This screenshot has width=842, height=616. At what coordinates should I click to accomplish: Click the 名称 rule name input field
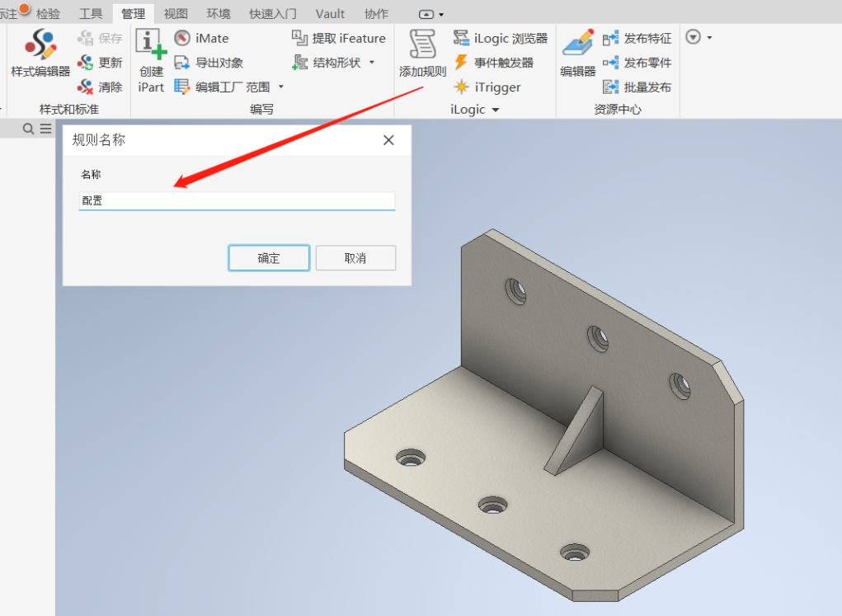pos(237,201)
